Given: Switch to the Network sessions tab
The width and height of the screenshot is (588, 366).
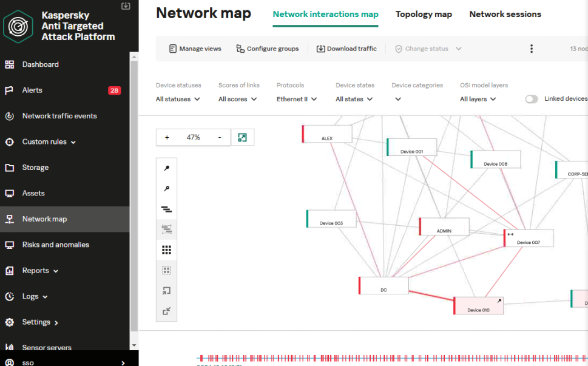Looking at the screenshot, I should coord(505,14).
